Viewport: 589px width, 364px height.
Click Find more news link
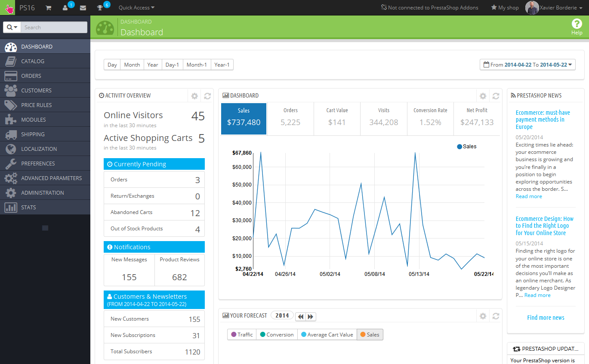coord(546,318)
